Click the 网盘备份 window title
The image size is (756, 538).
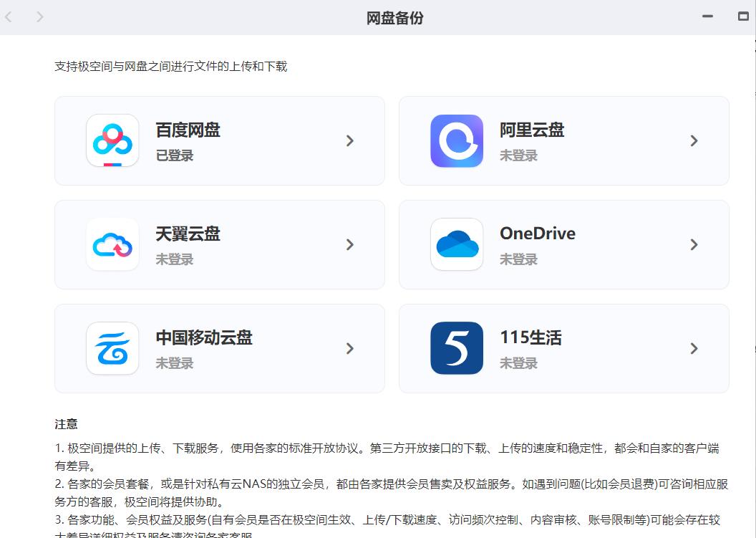[395, 18]
